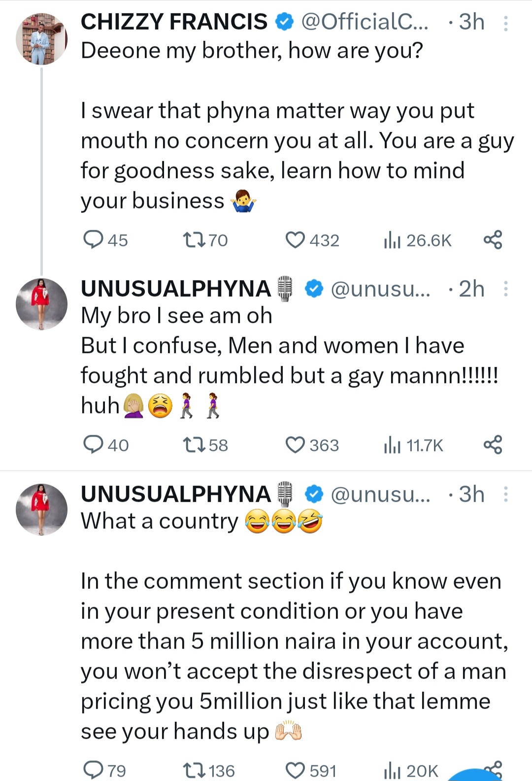
Task: Open Chizzy Francis profile picture
Action: coord(41,39)
